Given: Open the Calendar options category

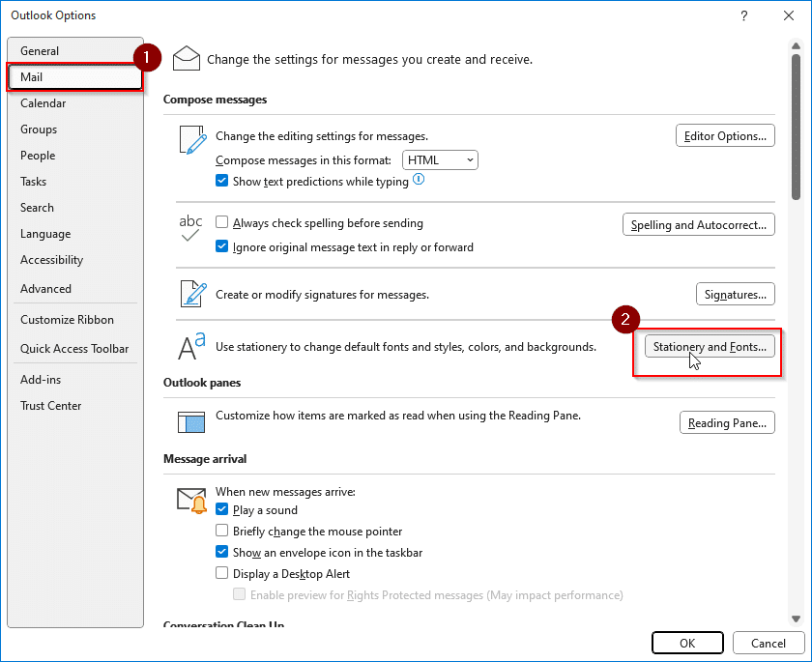Looking at the screenshot, I should coord(75,103).
